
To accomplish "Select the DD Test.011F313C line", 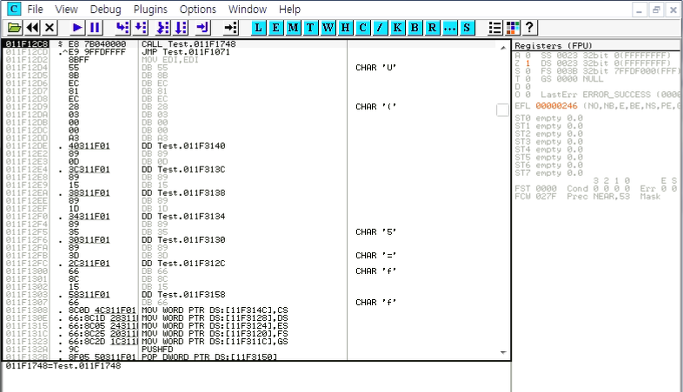I will [x=183, y=169].
